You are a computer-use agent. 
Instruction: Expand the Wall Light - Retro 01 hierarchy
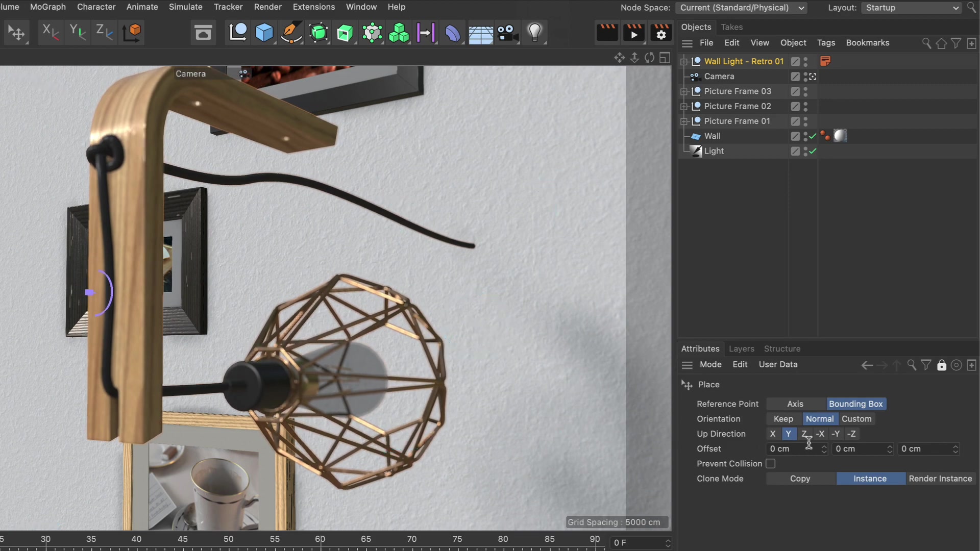[684, 61]
